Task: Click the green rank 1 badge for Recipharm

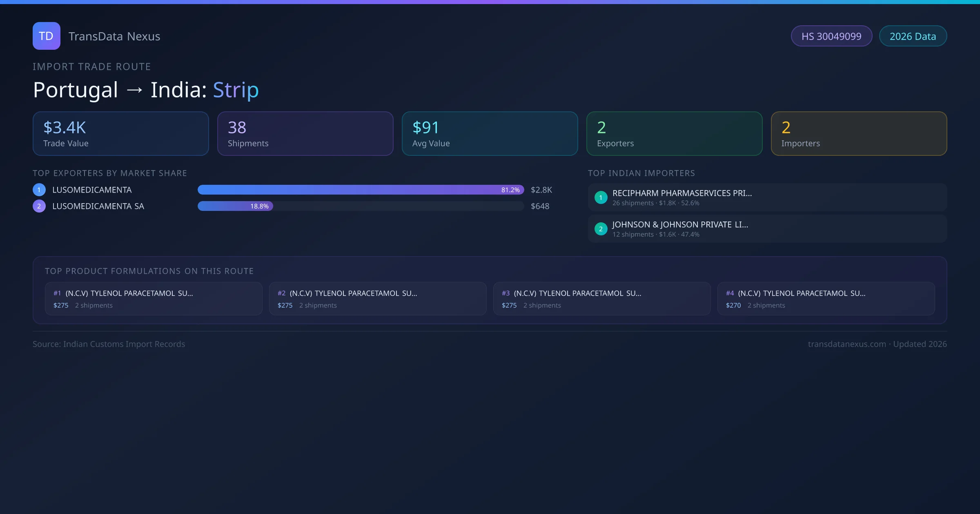Action: point(601,197)
